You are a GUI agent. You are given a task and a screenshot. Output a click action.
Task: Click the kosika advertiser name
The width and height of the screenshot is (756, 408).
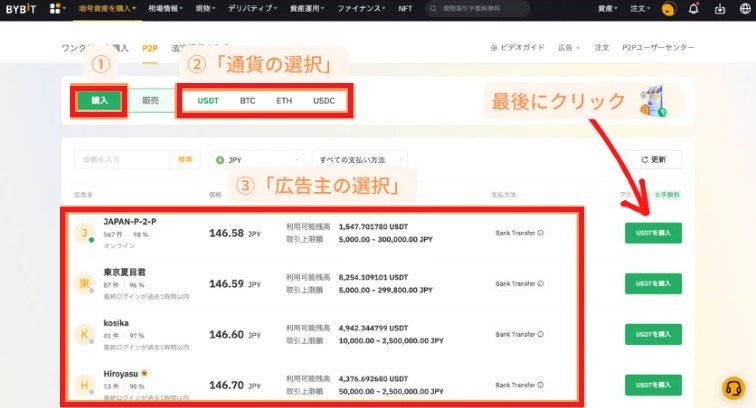(x=116, y=323)
